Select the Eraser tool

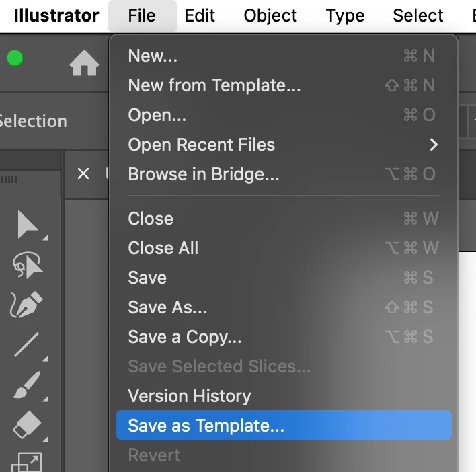coord(27,425)
